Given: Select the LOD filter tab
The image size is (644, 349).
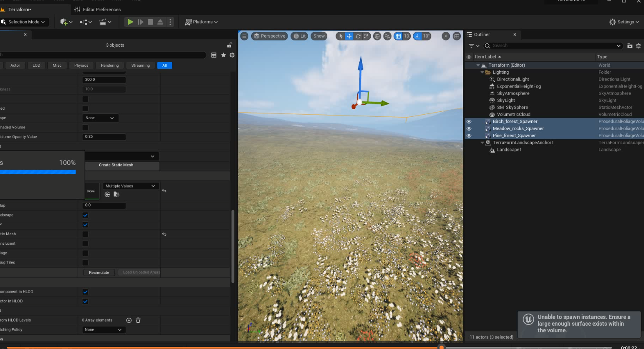Looking at the screenshot, I should 36,65.
